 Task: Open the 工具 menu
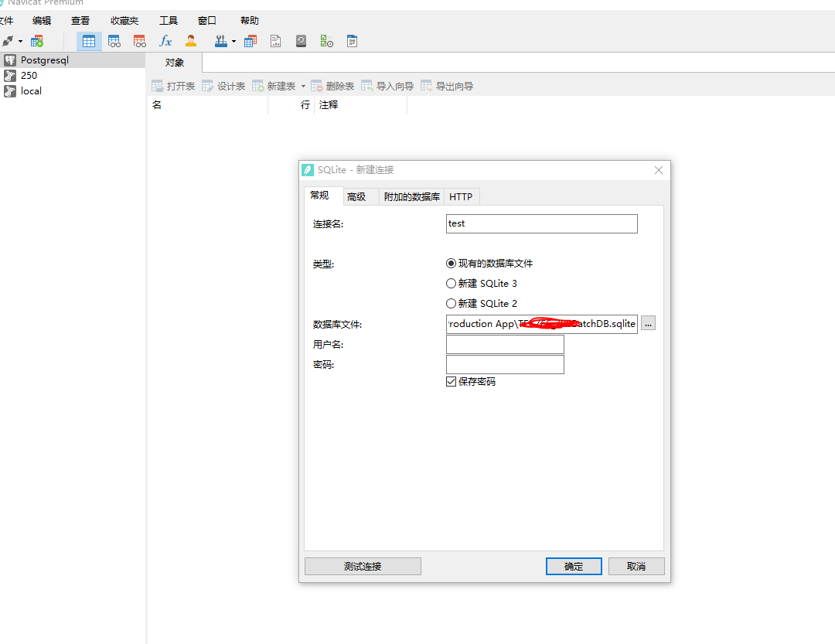(x=169, y=21)
